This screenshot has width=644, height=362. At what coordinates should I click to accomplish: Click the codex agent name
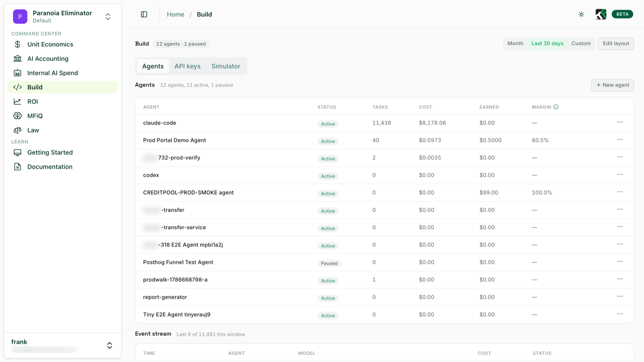[151, 175]
